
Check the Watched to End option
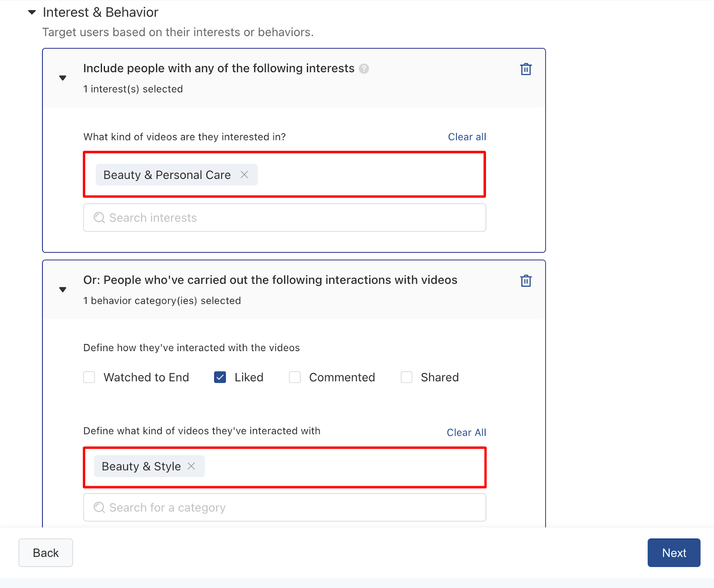point(89,377)
